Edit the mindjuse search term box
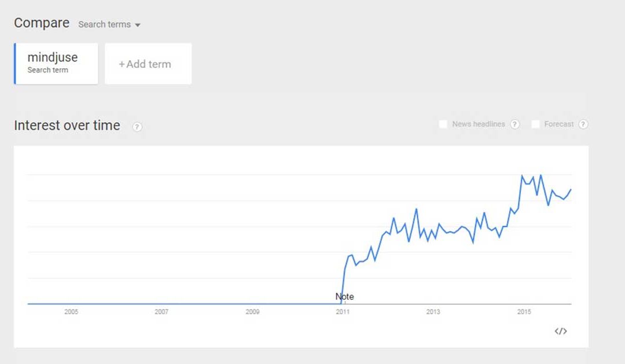The height and width of the screenshot is (364, 625). point(56,63)
